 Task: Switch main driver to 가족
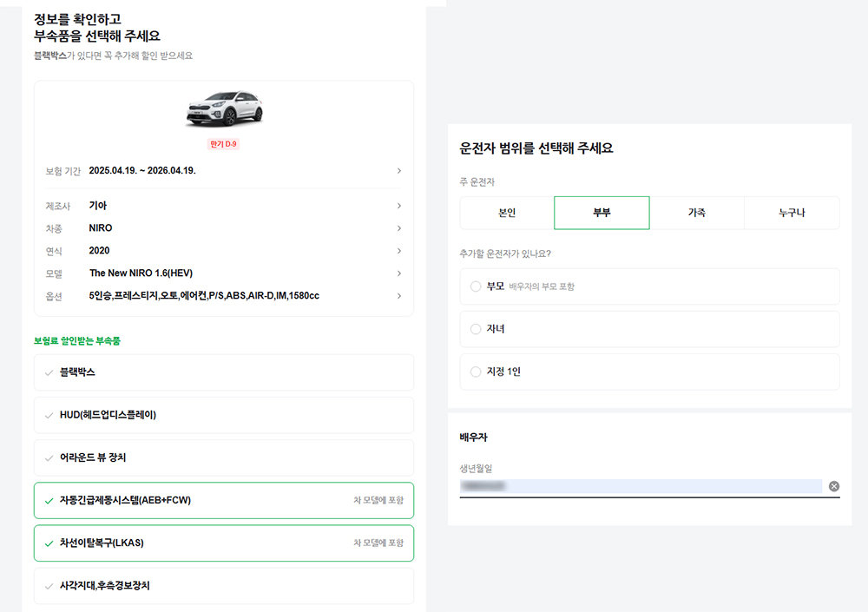pos(696,213)
